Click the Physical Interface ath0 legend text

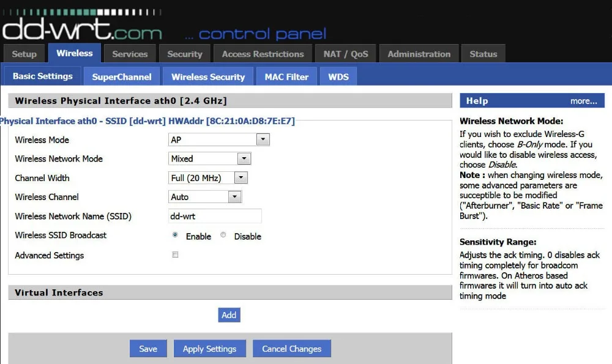(x=147, y=121)
